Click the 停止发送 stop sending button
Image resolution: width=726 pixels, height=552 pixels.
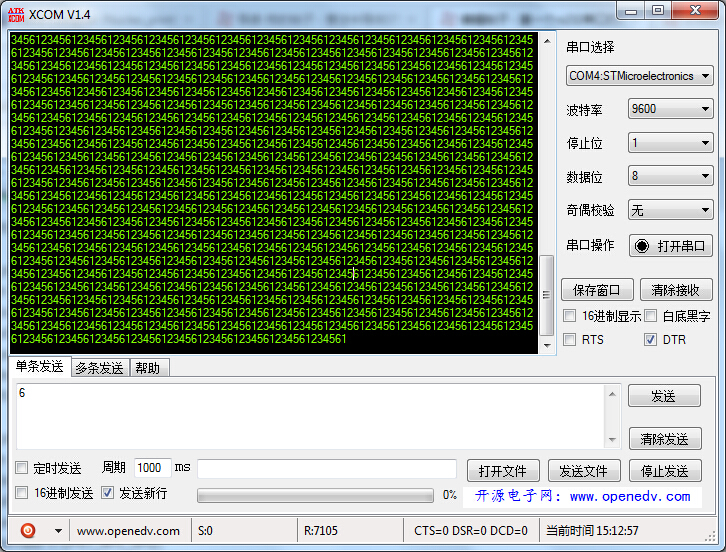coord(665,471)
